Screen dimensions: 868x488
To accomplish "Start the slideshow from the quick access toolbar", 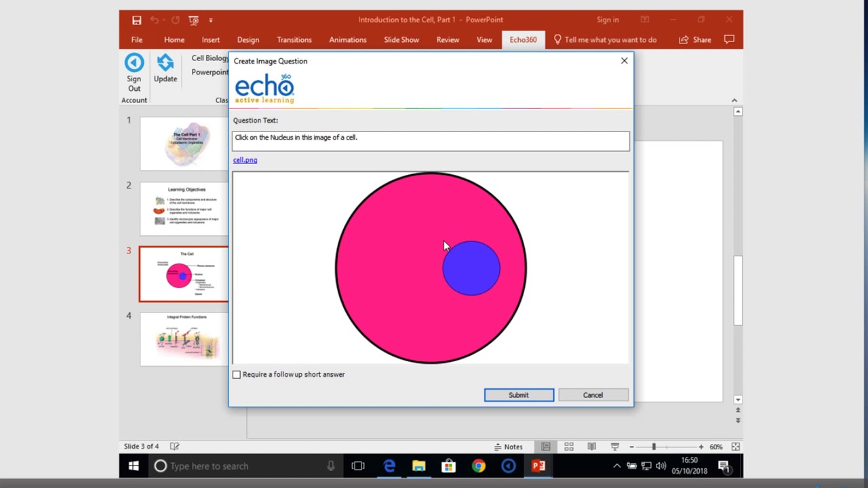I will (x=194, y=20).
